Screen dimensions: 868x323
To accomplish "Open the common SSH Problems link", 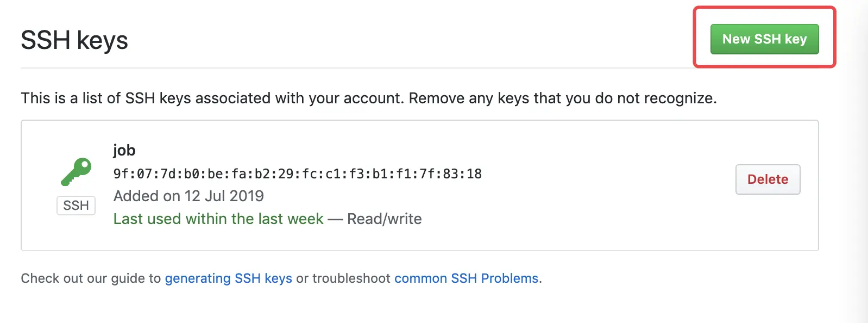I will 466,278.
